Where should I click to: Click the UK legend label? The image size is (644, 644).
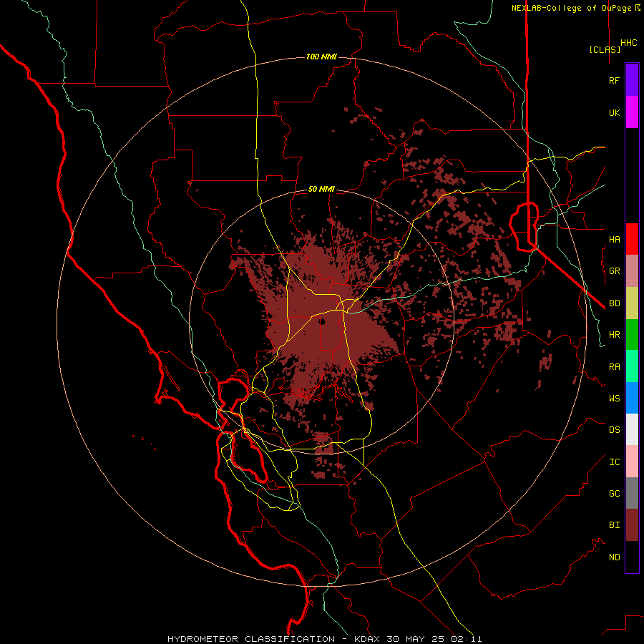pos(614,112)
